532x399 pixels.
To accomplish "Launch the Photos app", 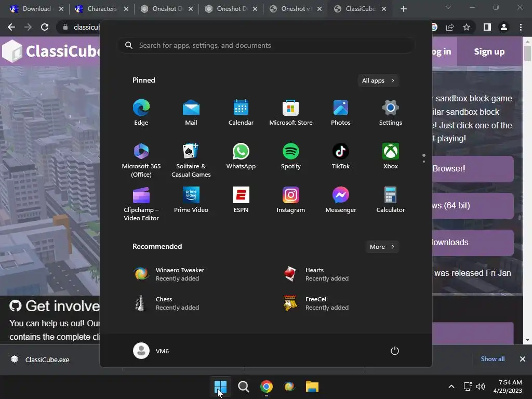I will click(341, 113).
